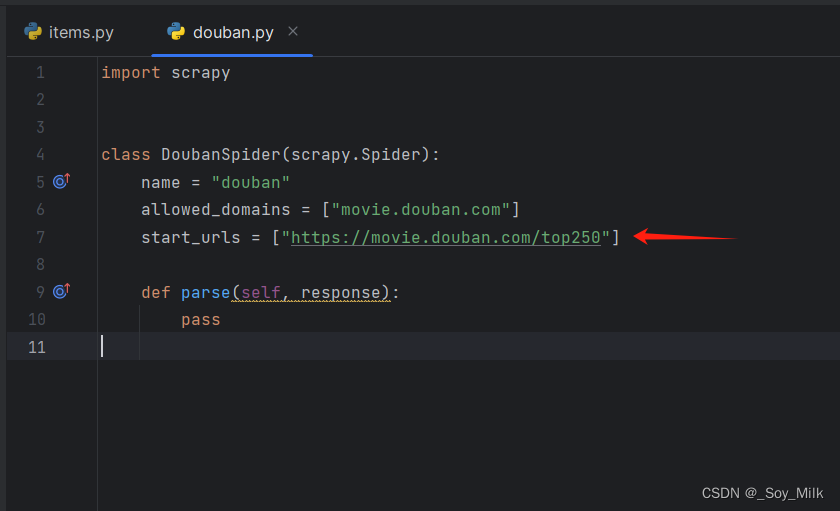This screenshot has width=840, height=511.
Task: Click line number 7 in gutter
Action: pyautogui.click(x=40, y=237)
